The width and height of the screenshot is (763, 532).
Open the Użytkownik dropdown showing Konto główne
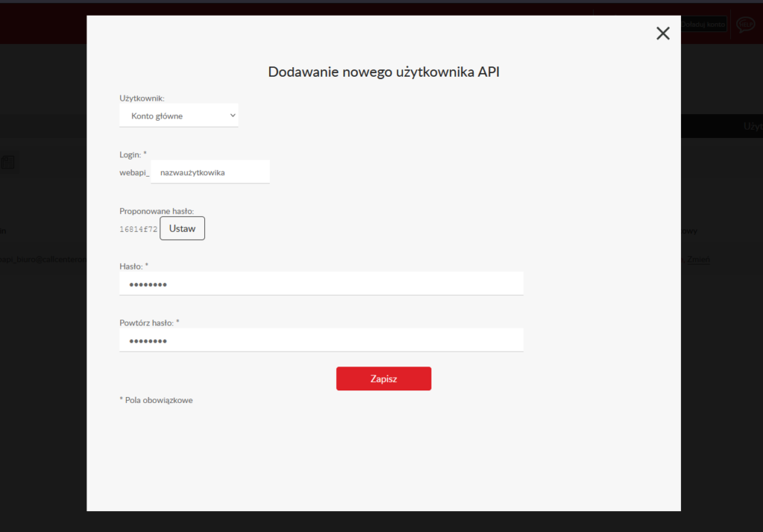pyautogui.click(x=178, y=115)
